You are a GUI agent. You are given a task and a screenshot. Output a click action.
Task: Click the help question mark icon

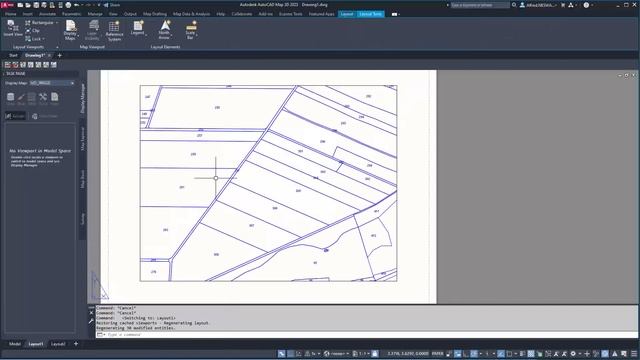click(586, 5)
